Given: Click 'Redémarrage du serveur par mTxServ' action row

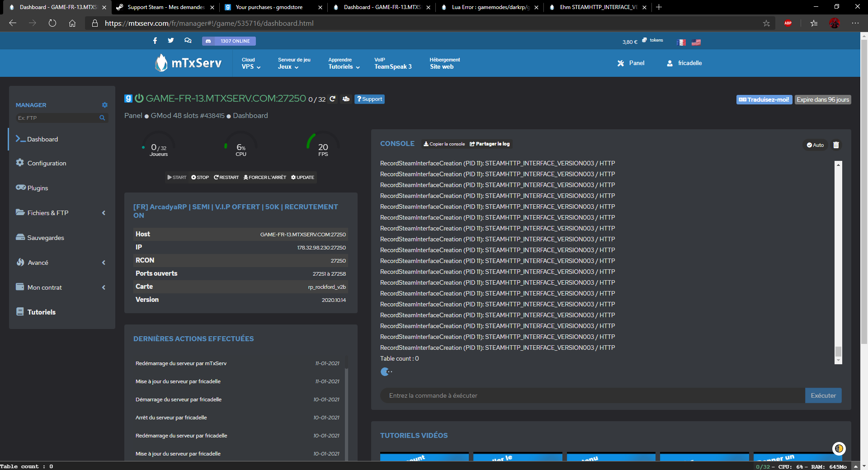Looking at the screenshot, I should point(237,363).
